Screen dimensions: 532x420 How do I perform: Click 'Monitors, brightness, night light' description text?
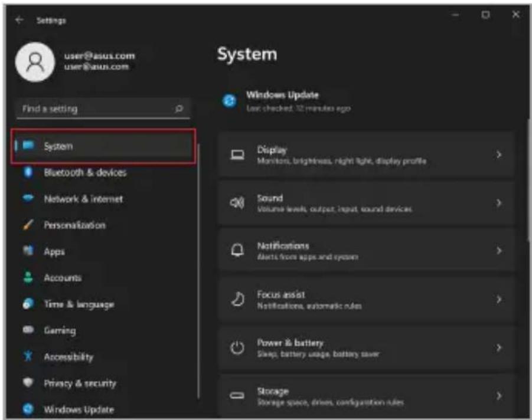tap(342, 161)
